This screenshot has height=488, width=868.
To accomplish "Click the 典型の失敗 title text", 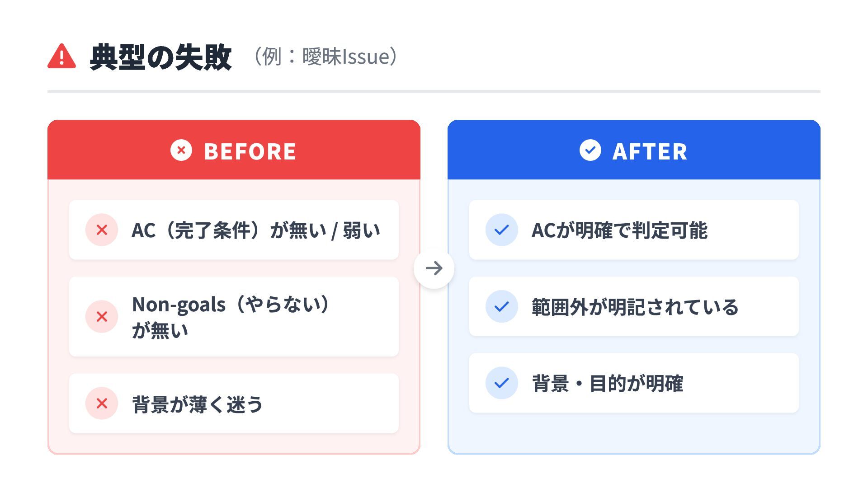I will tap(160, 57).
